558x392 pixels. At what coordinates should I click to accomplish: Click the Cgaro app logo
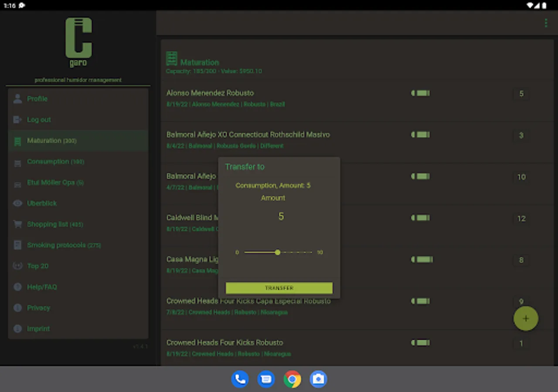(79, 42)
